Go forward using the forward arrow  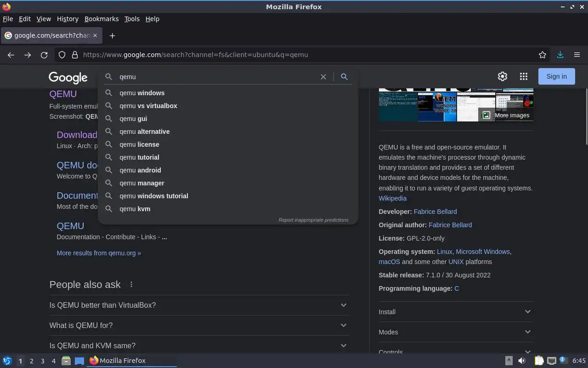click(28, 55)
